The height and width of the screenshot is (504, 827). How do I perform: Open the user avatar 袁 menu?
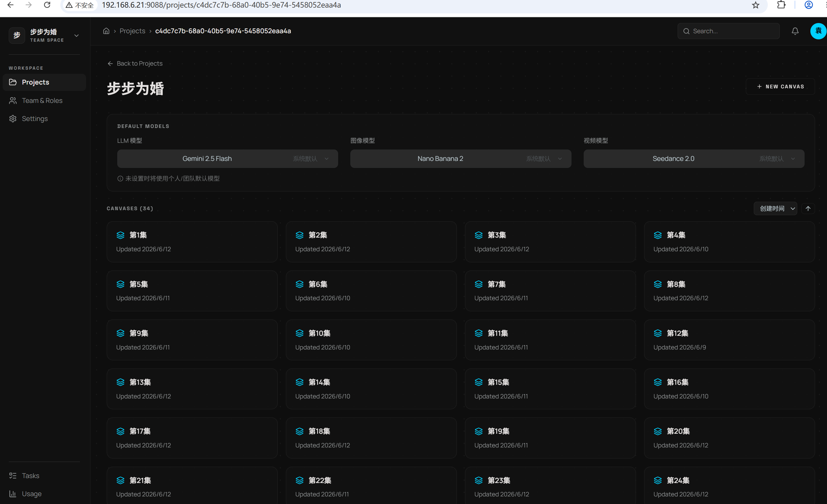pyautogui.click(x=818, y=31)
